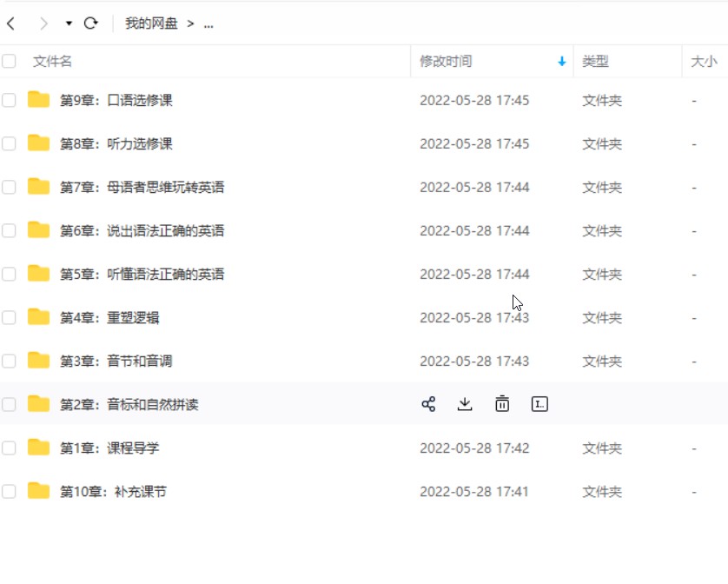Screen dimensions: 728x584
Task: Tick the select-all checkbox beside 文件名
Action: (x=9, y=61)
